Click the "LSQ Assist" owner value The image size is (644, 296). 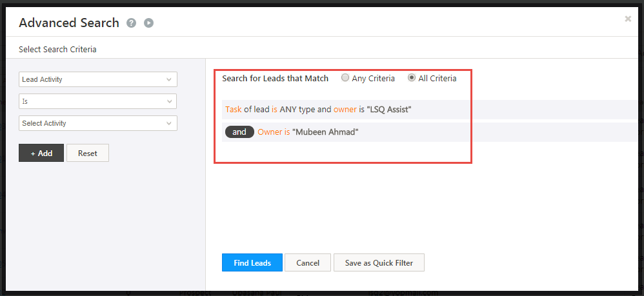(x=389, y=110)
